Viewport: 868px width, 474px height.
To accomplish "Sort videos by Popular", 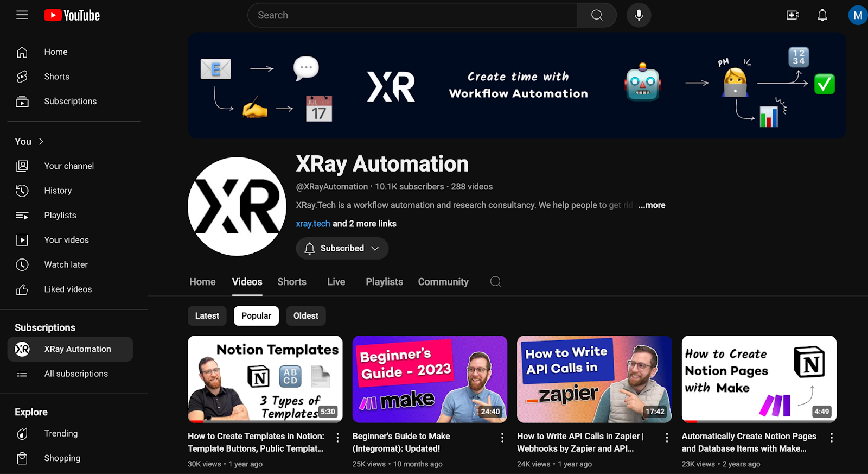I will pos(256,316).
